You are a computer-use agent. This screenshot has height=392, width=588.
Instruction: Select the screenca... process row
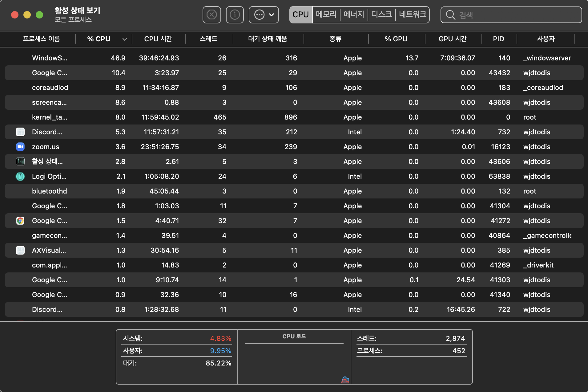(x=294, y=102)
